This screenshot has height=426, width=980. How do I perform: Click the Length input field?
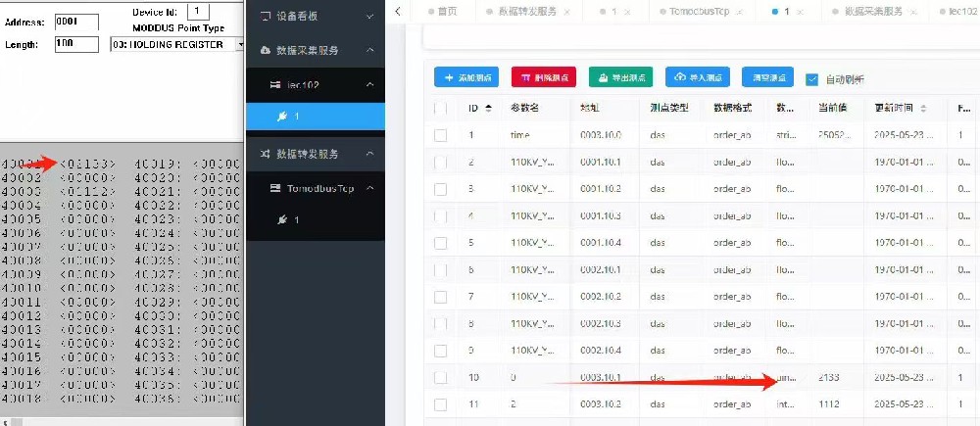[x=76, y=44]
